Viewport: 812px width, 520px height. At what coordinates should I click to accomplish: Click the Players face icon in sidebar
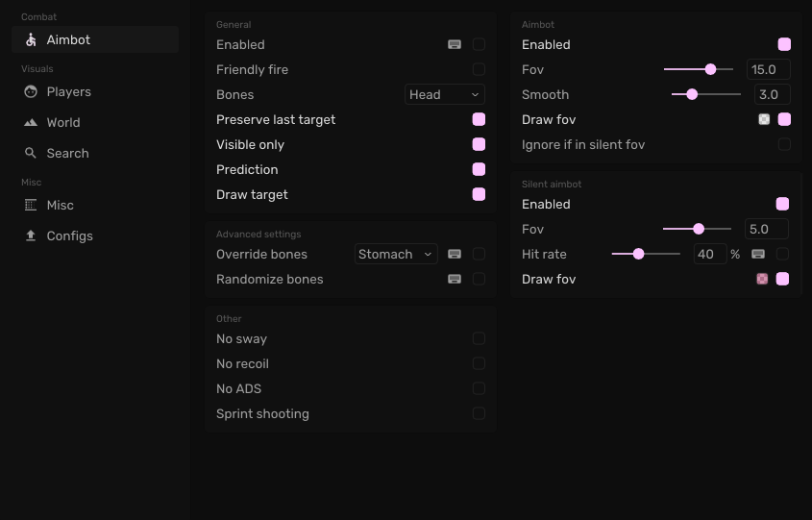point(31,92)
